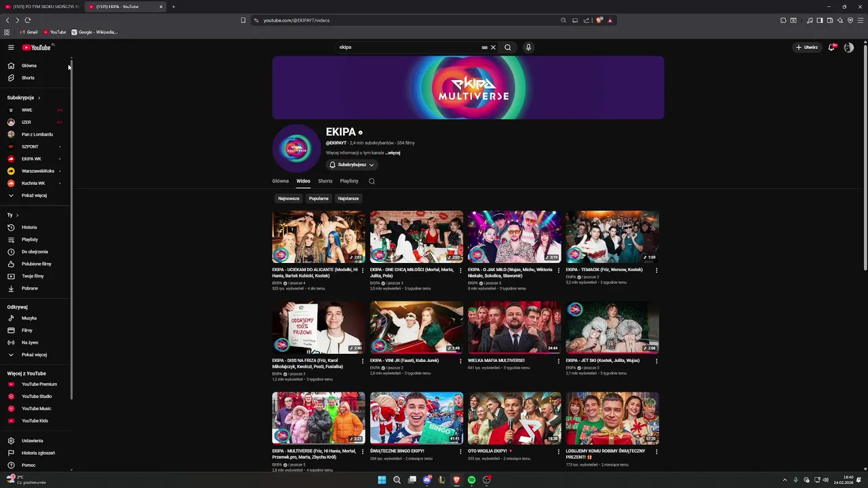Expand the Ty section chevron
This screenshot has width=868, height=488.
pyautogui.click(x=17, y=215)
